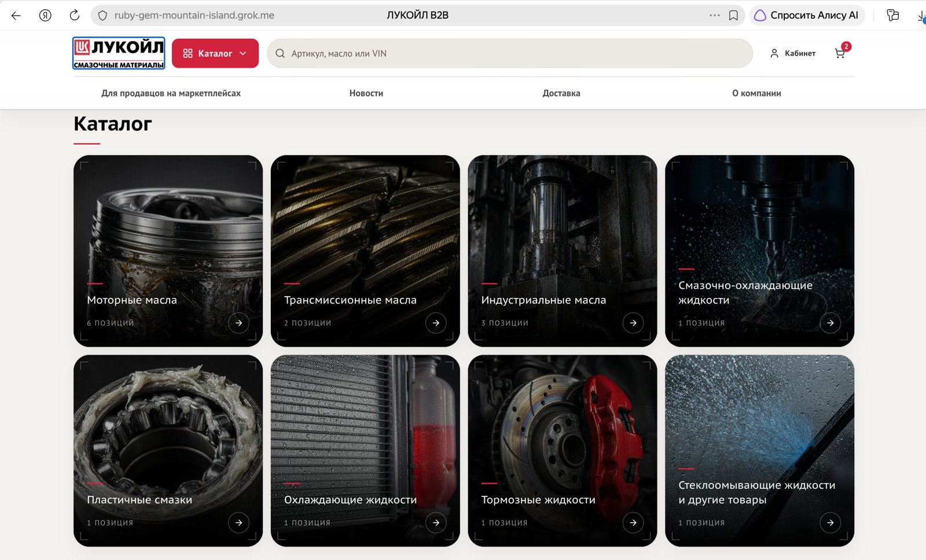Open Для продавцов на маркетплейсах page
926x560 pixels.
[x=171, y=93]
